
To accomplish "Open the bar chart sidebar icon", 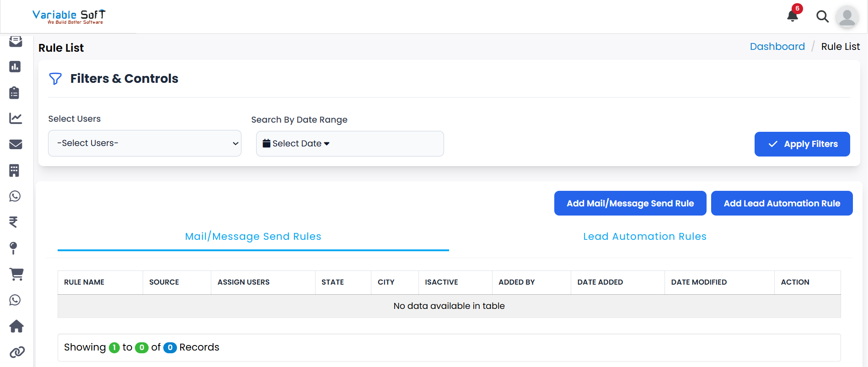I will 15,67.
